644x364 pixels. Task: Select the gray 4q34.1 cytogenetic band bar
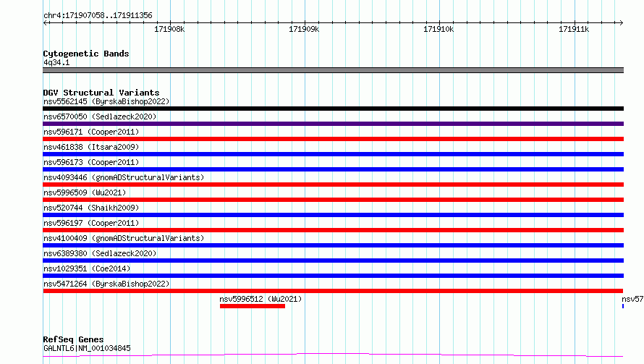[x=333, y=70]
